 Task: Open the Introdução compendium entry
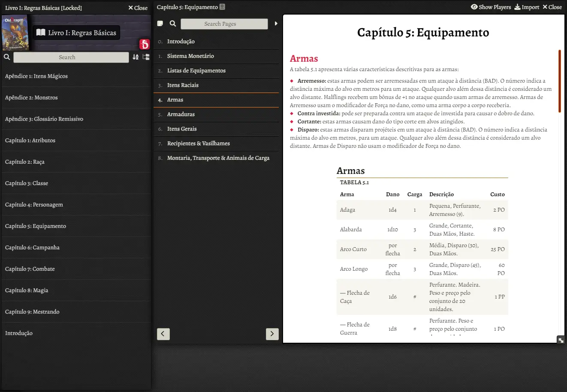[x=76, y=333]
